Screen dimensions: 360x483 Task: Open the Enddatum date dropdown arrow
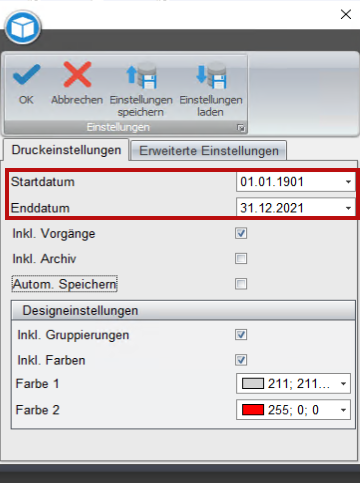[348, 208]
